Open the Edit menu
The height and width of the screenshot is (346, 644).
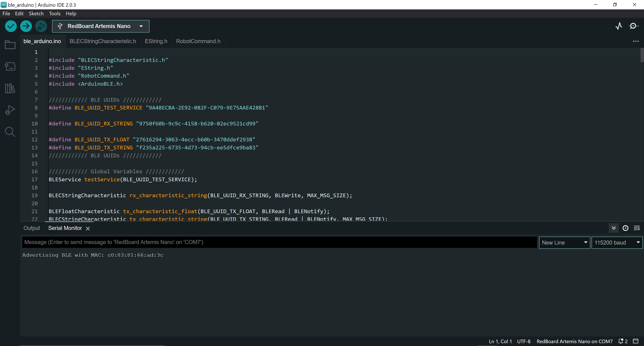(x=19, y=13)
